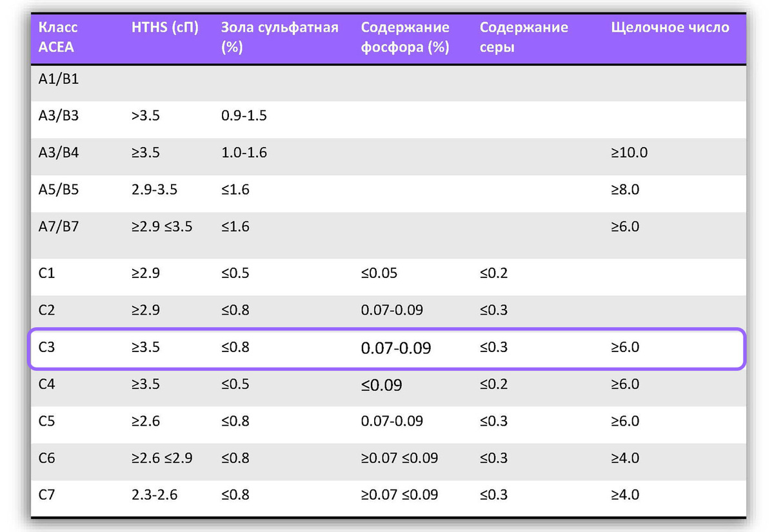Click the '≤0.8' ash value in C2 row

[235, 310]
